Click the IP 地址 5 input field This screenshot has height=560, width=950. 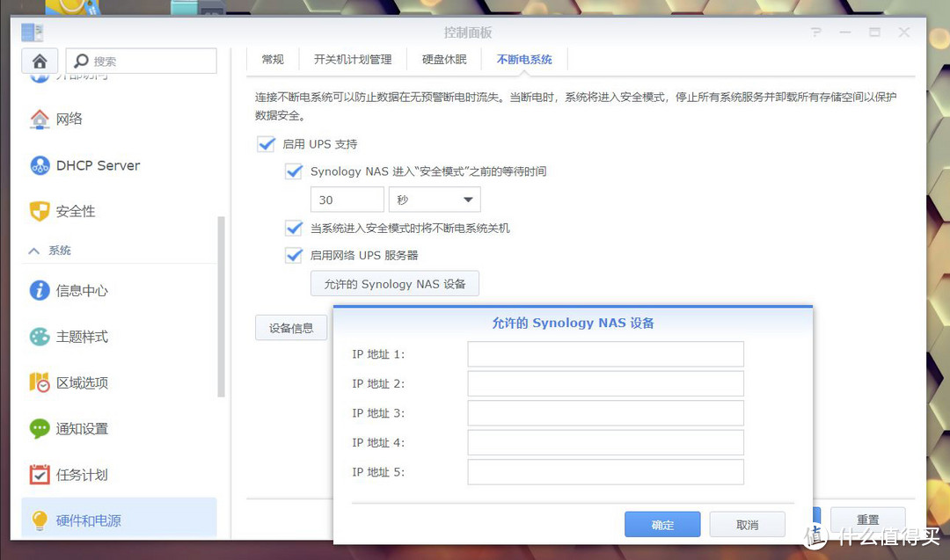pyautogui.click(x=605, y=472)
